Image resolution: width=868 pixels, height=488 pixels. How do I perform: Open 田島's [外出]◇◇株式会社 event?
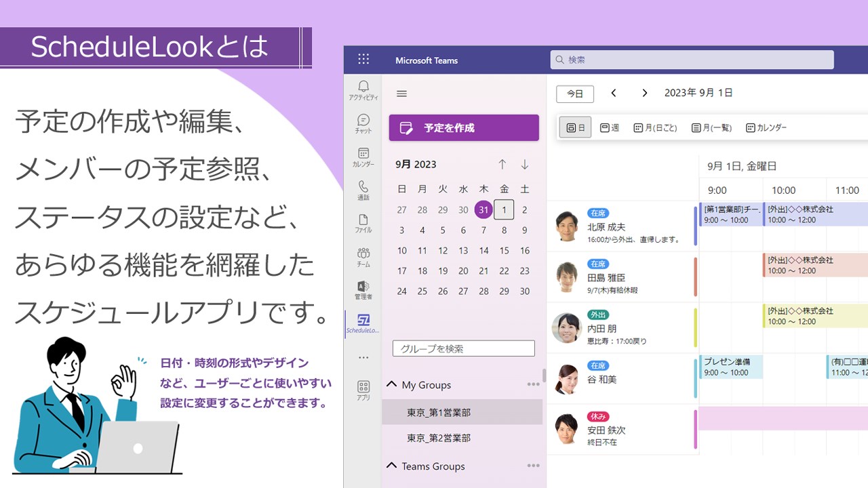tap(816, 265)
